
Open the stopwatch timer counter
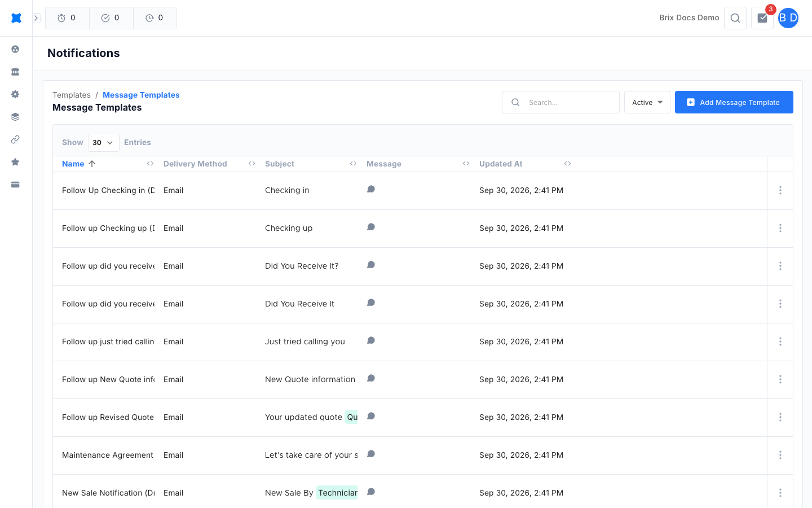(67, 18)
